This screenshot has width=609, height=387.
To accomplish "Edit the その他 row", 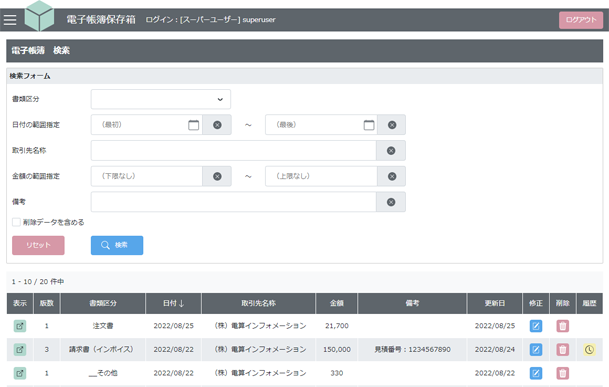I will coord(536,373).
